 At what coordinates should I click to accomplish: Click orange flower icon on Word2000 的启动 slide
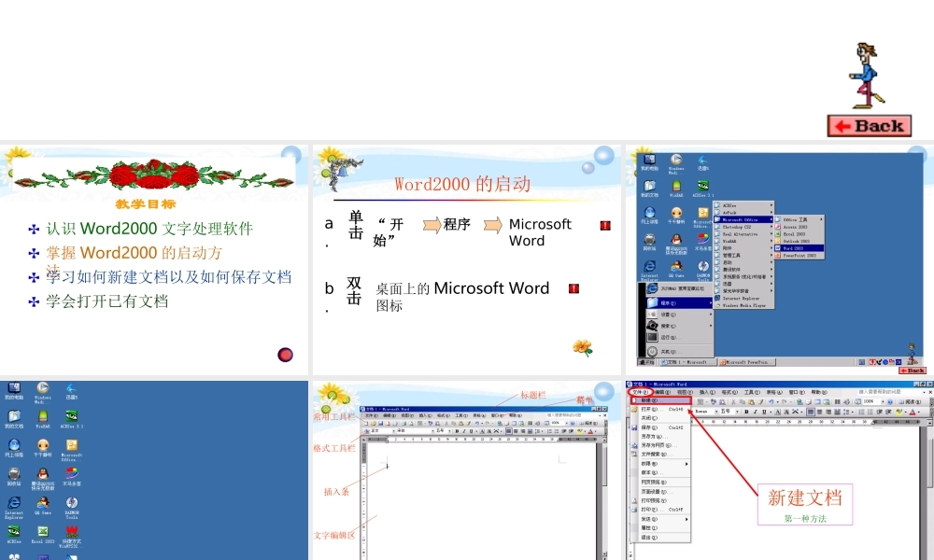pyautogui.click(x=583, y=347)
